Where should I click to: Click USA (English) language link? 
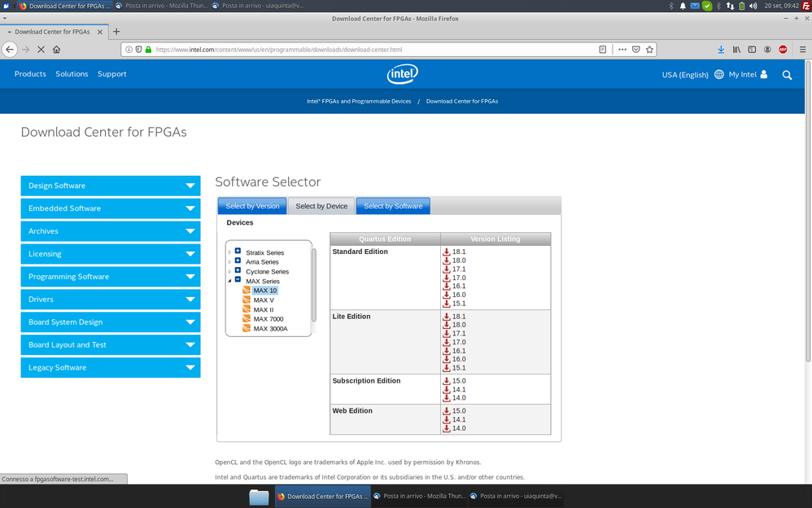685,75
